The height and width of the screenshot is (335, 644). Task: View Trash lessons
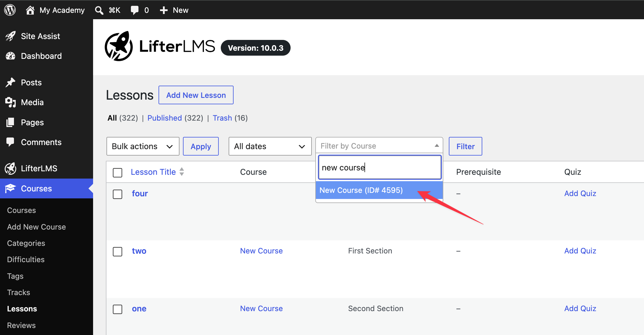[x=222, y=118]
